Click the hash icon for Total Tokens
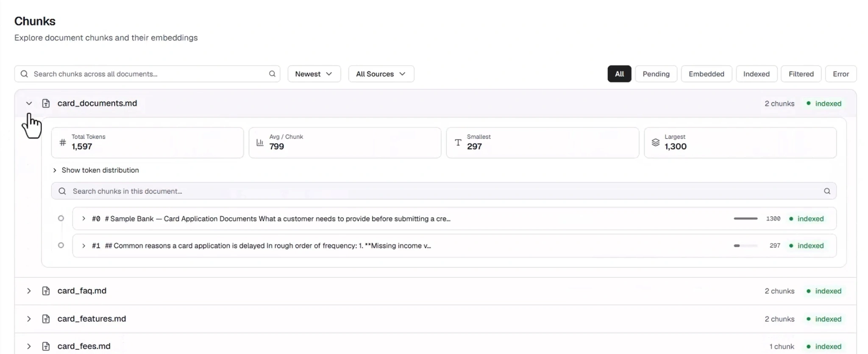Viewport: 868px width, 354px height. point(63,142)
